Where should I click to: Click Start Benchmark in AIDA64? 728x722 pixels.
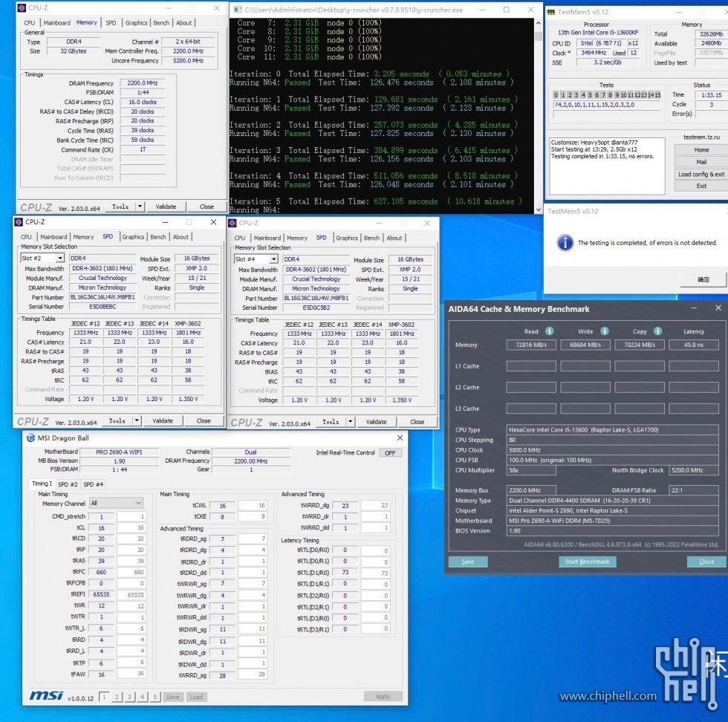[588, 562]
